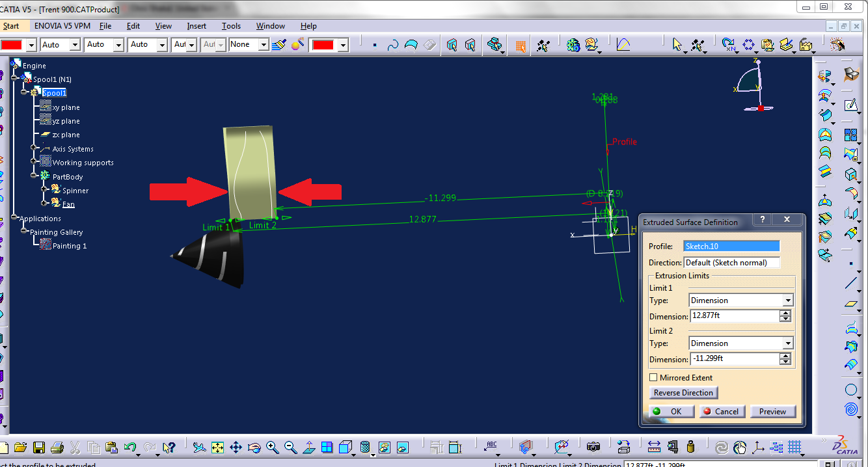Click the Circle tool in right toolbar
The image size is (868, 467).
850,390
